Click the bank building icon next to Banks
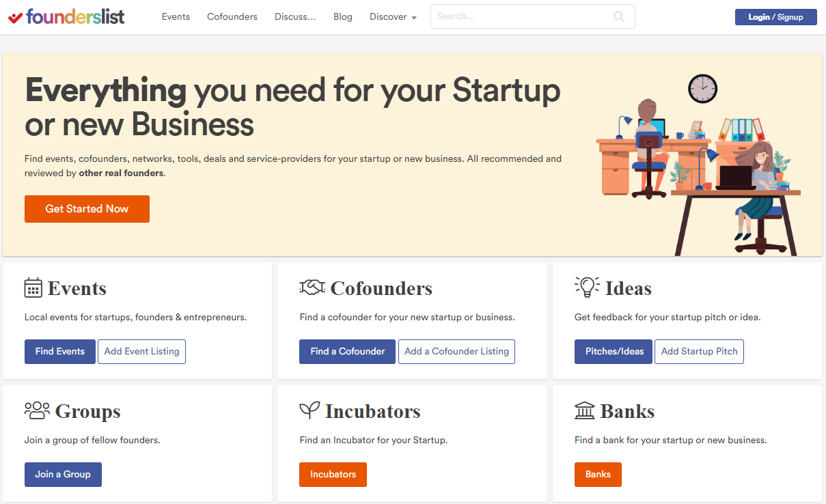Screen dimensions: 826x504 (x=585, y=410)
